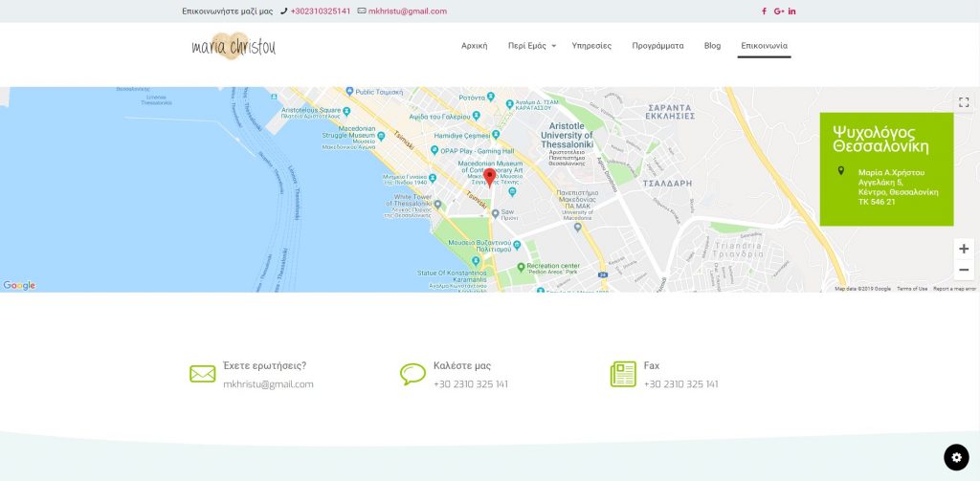The image size is (980, 481).
Task: Click the Saw map marker
Action: [x=495, y=213]
